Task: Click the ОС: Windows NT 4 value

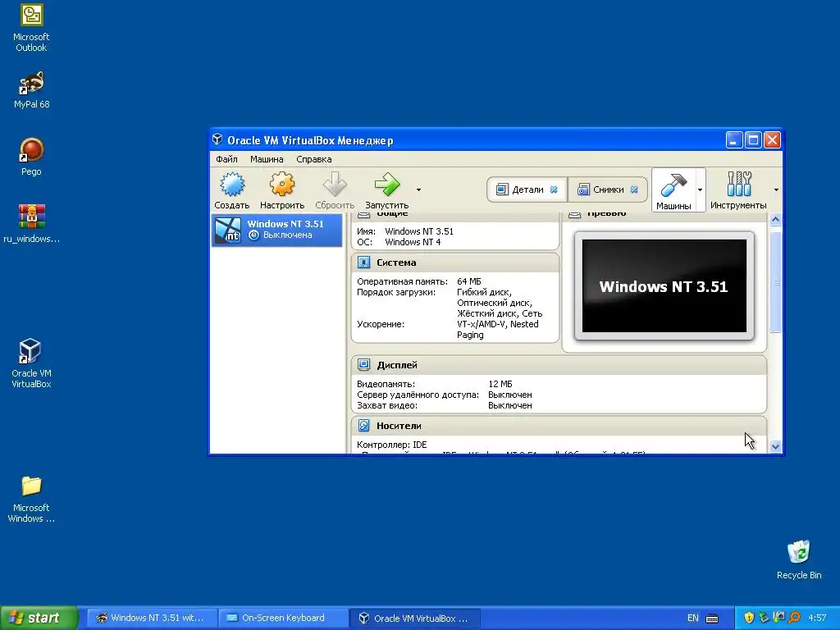Action: click(x=413, y=242)
